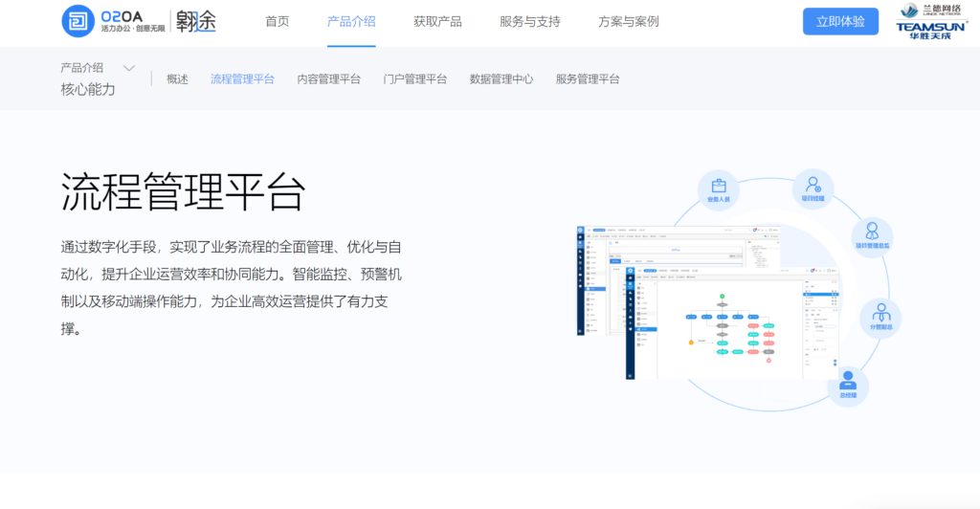Open the 首页 nav item
980x509 pixels.
point(277,22)
